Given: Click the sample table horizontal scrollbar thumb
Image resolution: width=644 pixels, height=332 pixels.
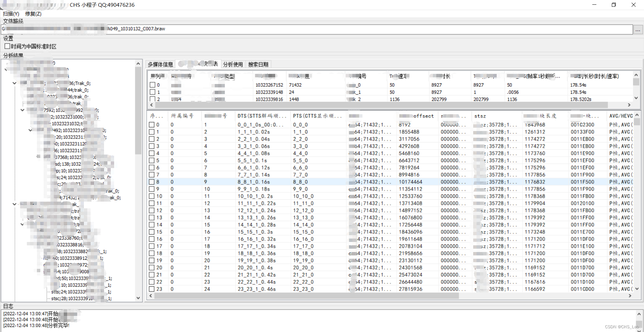Looking at the screenshot, I should point(306,296).
